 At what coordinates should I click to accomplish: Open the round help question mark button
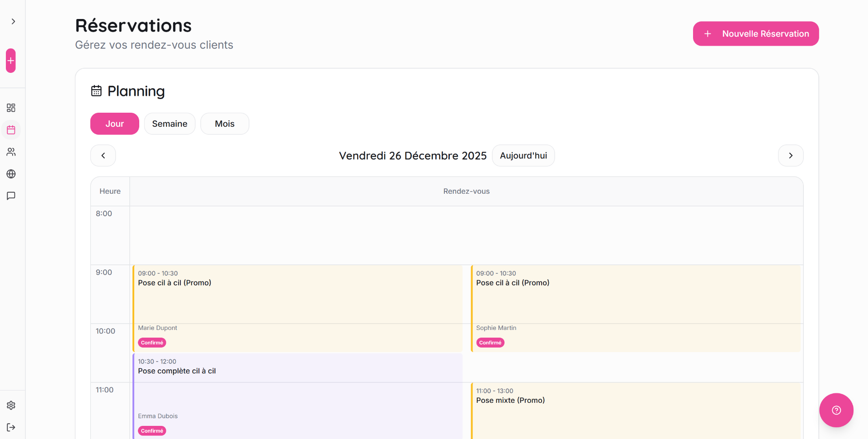tap(836, 410)
